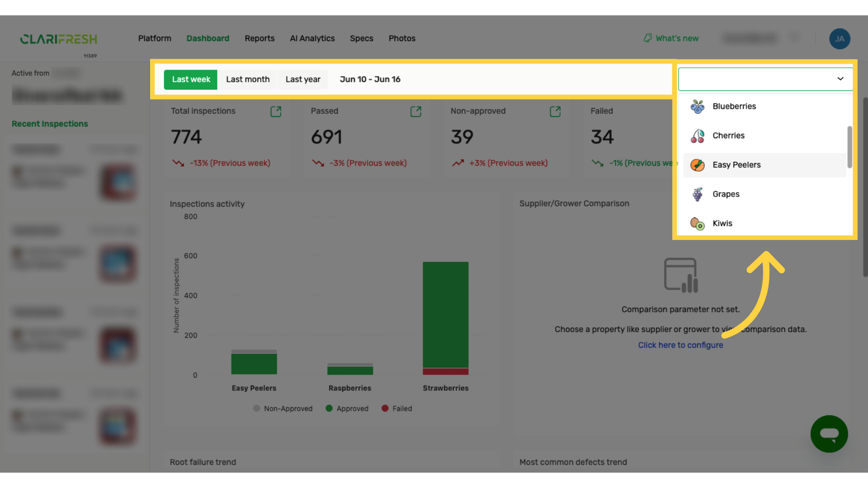Select the Last year range
Screen dimensions: 868x488
[x=303, y=80]
